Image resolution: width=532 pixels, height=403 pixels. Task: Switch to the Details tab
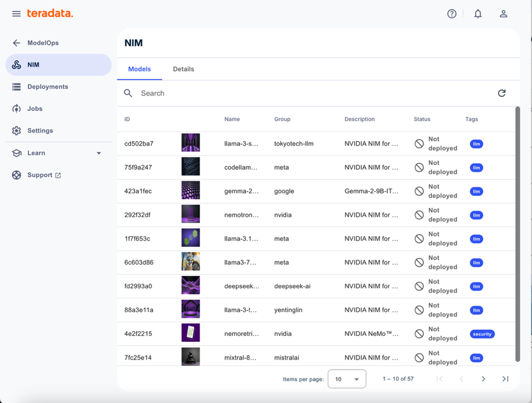(183, 69)
